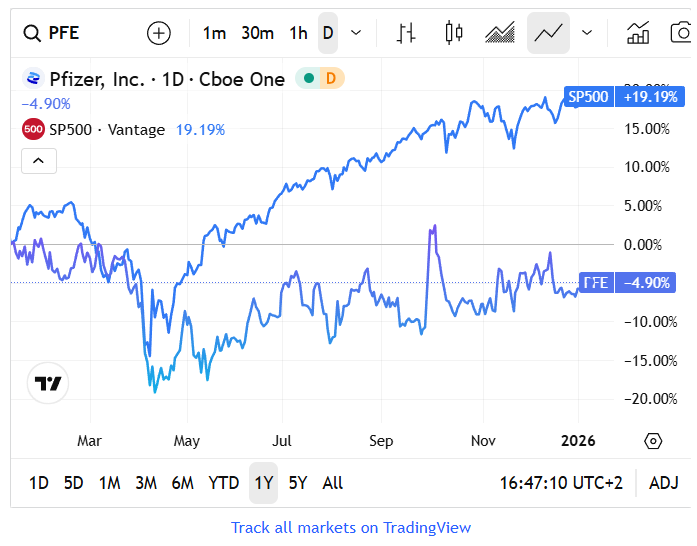Switch to the 5Y range tab
The width and height of the screenshot is (697, 546).
pos(298,483)
